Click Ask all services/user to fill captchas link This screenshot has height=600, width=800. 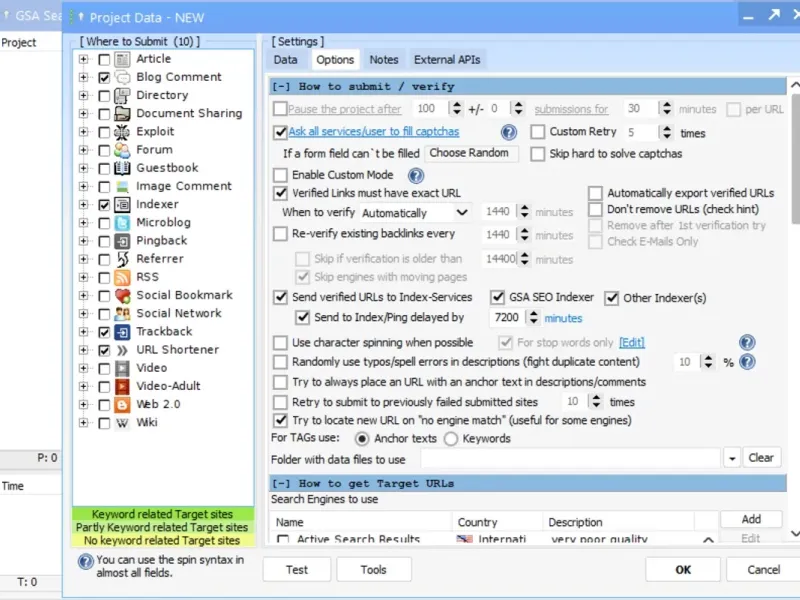(374, 132)
